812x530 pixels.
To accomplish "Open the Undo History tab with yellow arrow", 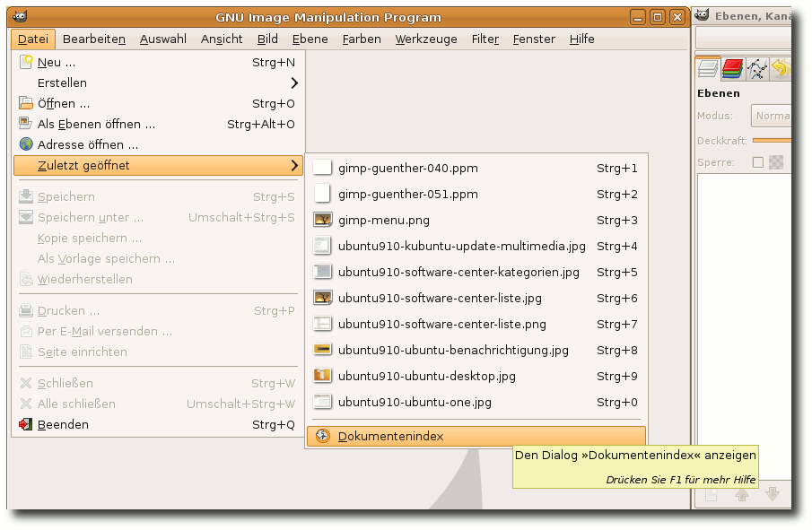I will (x=781, y=68).
